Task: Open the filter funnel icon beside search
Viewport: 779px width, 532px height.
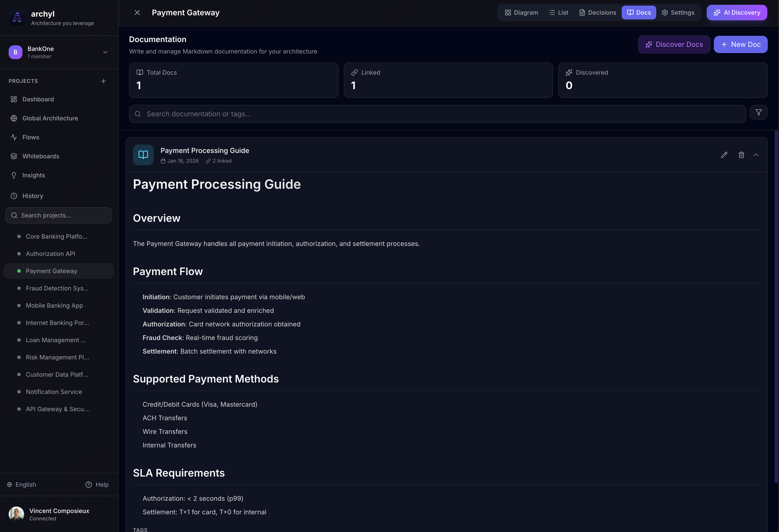Action: 758,113
